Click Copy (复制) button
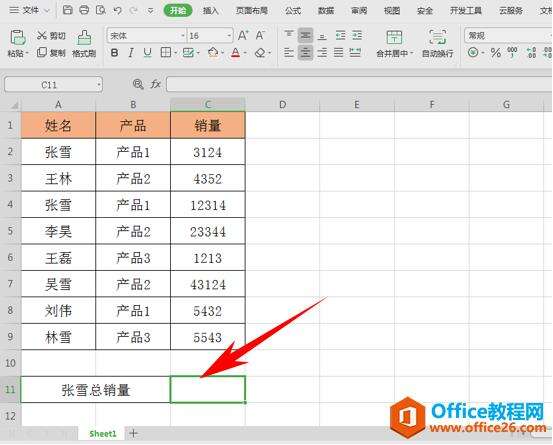Image resolution: width=553 pixels, height=445 pixels. coord(51,53)
